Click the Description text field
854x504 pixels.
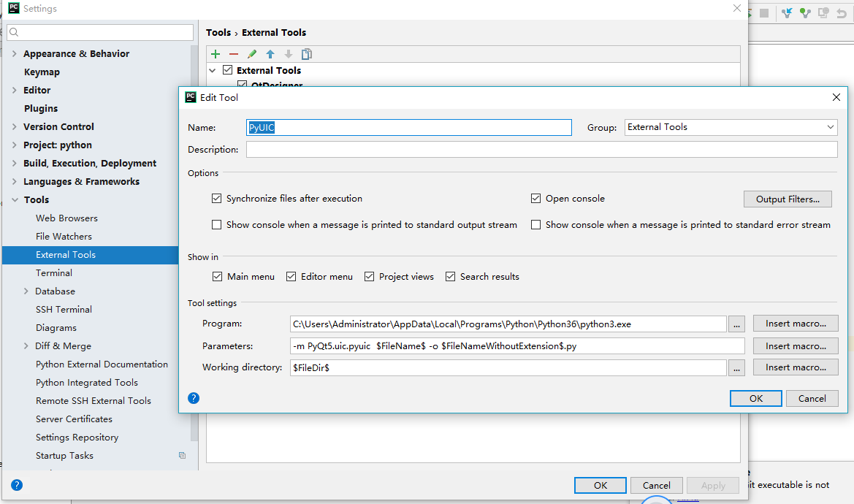pyautogui.click(x=542, y=149)
